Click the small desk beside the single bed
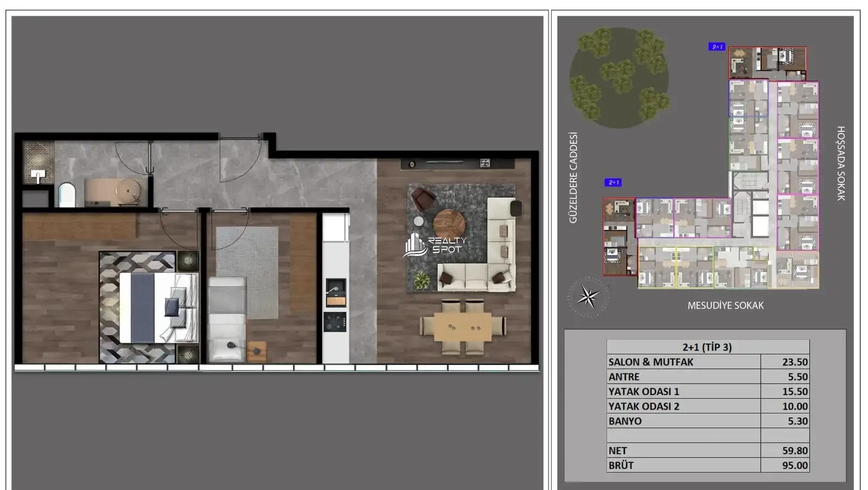The width and height of the screenshot is (868, 490). 257,351
